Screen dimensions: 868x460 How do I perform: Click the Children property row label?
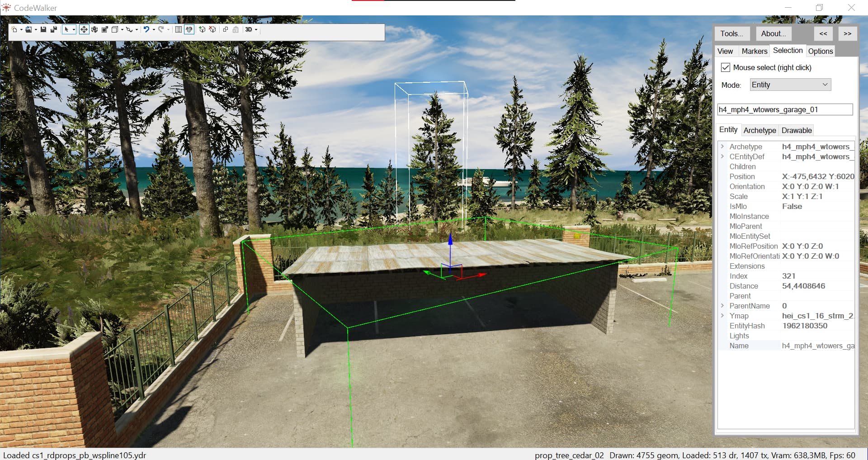[742, 166]
